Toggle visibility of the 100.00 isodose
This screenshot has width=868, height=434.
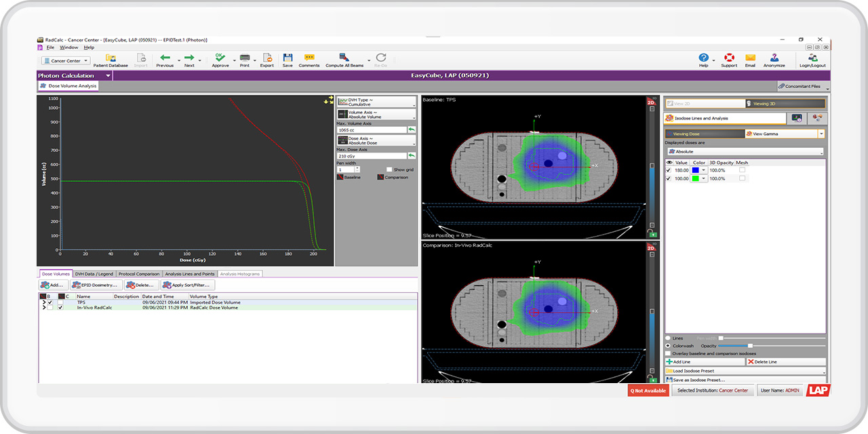coord(669,178)
